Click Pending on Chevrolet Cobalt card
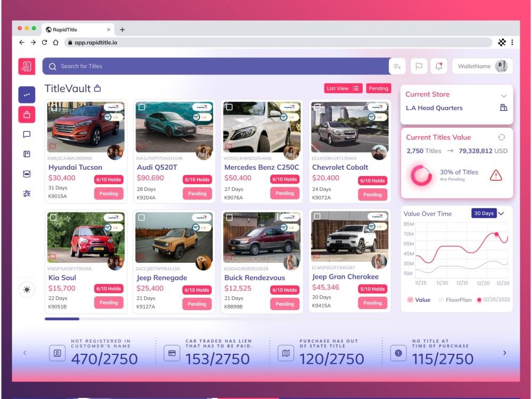Screen dimensions: 532x399 click(372, 194)
